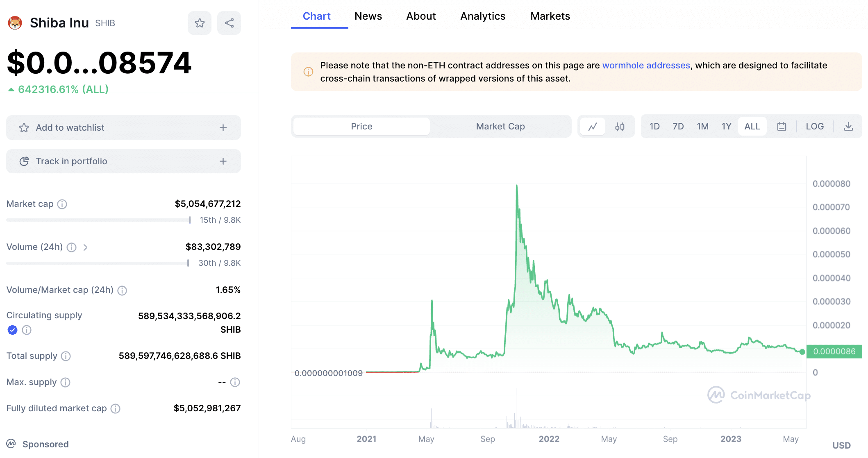Click the current price marker 0.0000086
This screenshot has width=868, height=458.
pyautogui.click(x=834, y=351)
